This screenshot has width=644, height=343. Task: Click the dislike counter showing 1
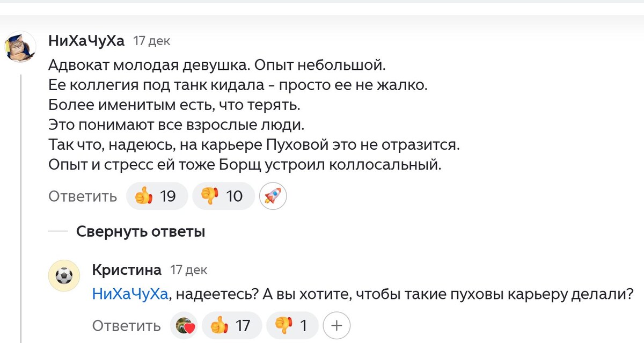point(303,325)
